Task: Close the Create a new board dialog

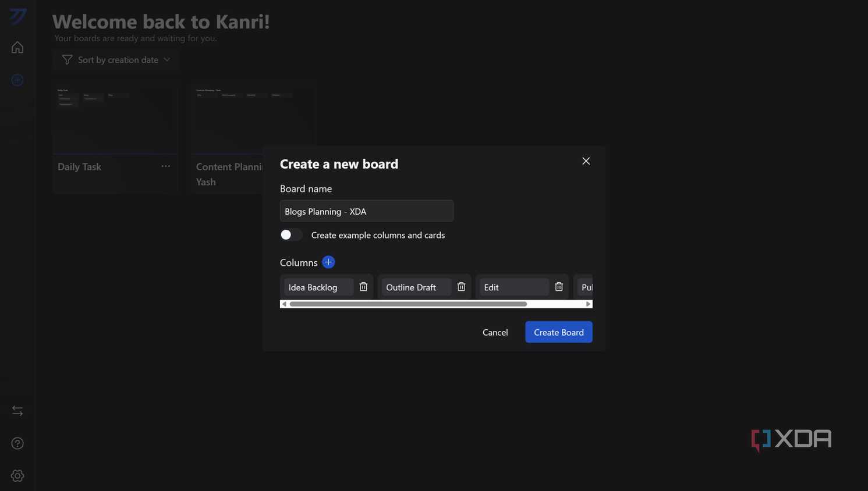Action: click(x=586, y=161)
